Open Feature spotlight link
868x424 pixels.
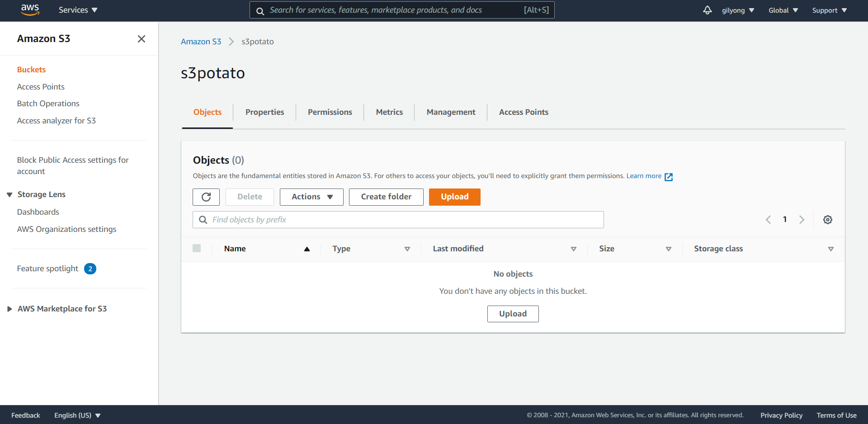pos(47,269)
